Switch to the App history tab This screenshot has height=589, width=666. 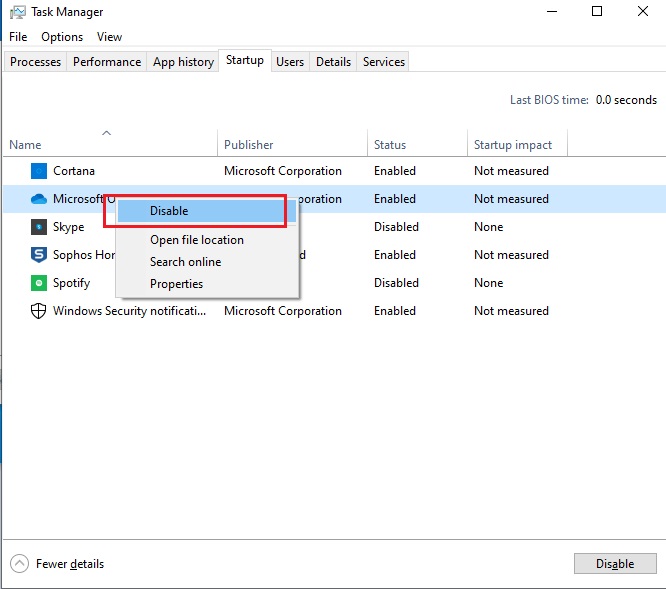tap(183, 62)
